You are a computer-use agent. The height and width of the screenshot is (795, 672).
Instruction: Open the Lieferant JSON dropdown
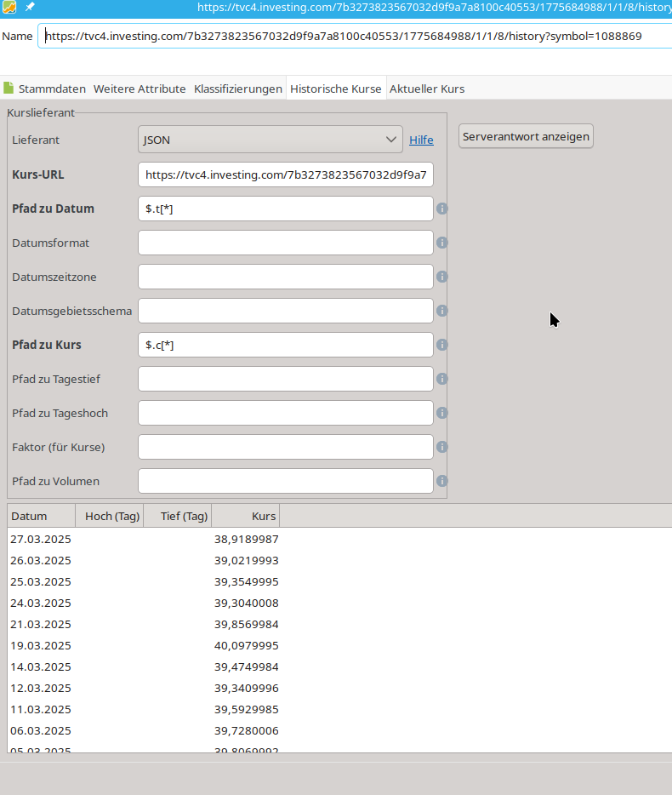pos(270,140)
